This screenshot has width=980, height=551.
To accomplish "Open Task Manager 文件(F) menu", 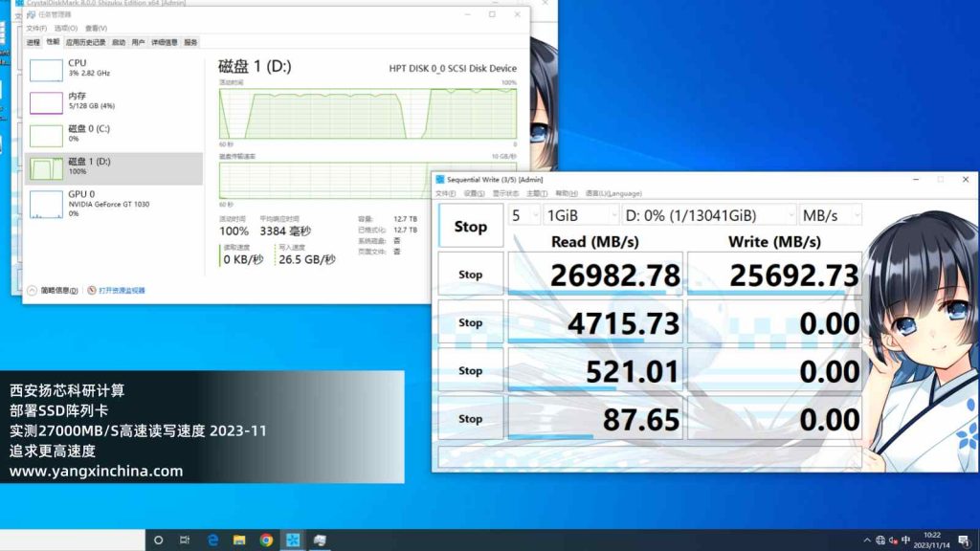I will pos(36,28).
